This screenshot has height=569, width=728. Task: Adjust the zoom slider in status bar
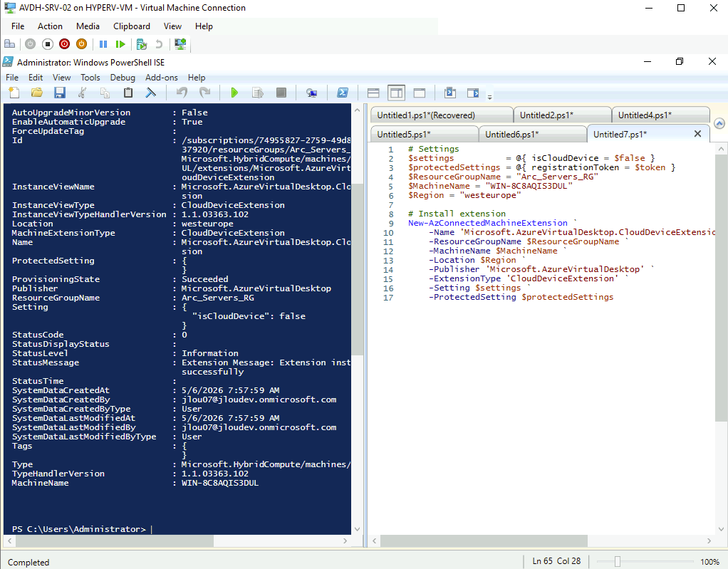click(x=617, y=562)
